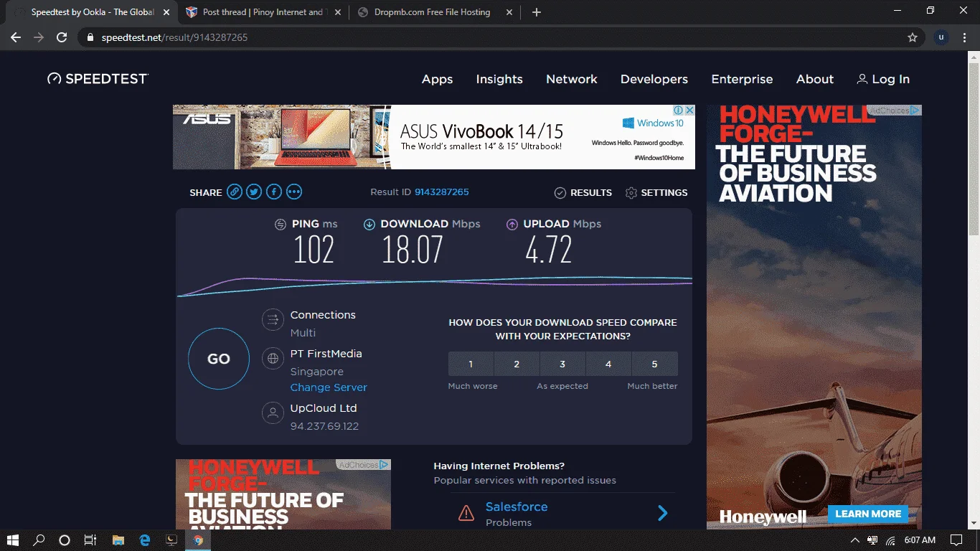Open a new browser tab

point(537,12)
